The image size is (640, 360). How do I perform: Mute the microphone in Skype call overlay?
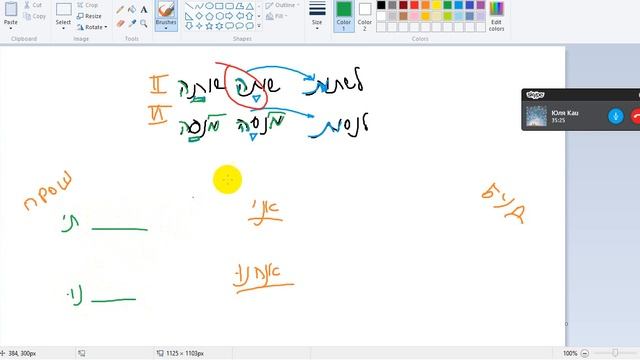616,116
